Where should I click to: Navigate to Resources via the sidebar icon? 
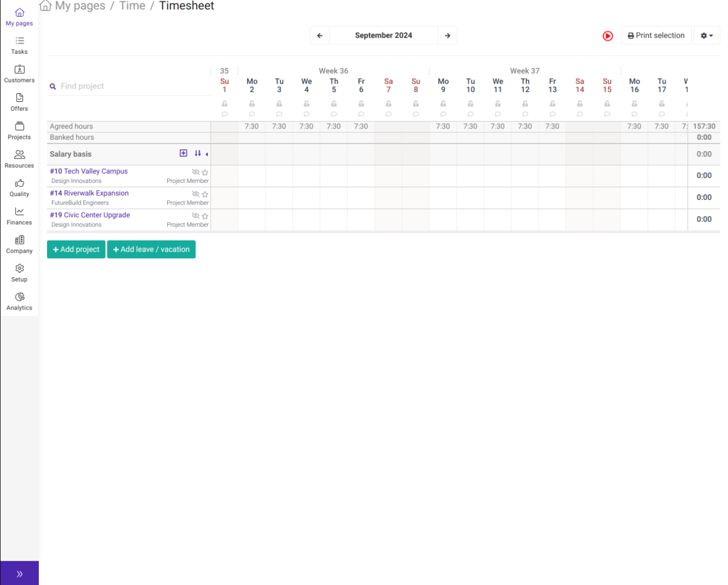(19, 159)
